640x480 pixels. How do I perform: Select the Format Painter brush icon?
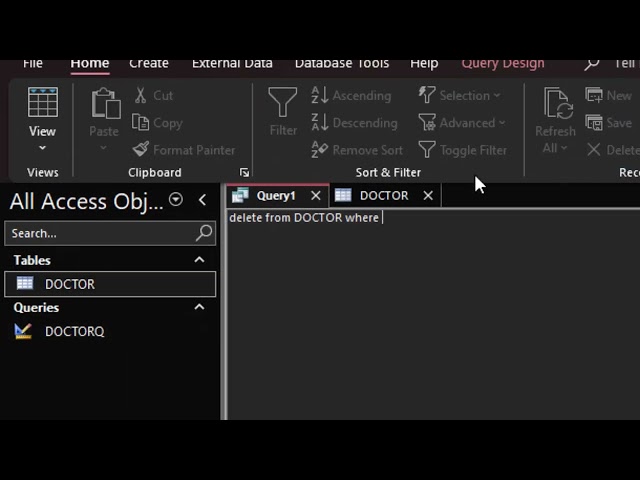click(141, 149)
